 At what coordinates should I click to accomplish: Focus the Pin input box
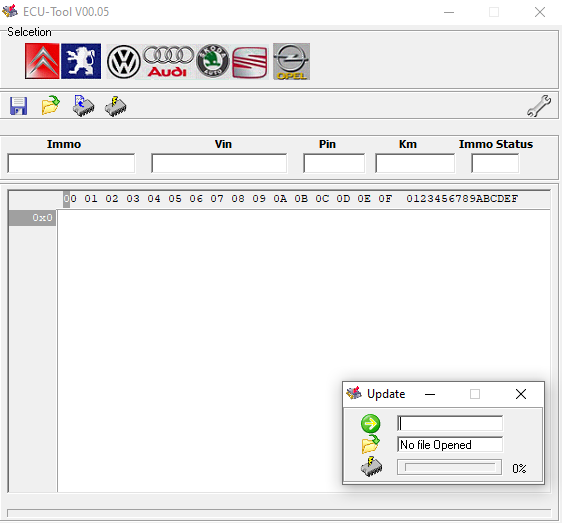(x=334, y=163)
